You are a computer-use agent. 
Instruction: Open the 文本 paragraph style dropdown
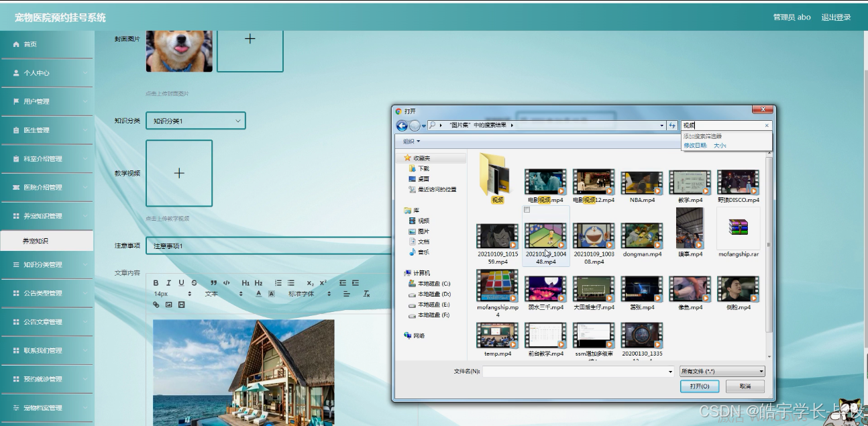pyautogui.click(x=224, y=294)
